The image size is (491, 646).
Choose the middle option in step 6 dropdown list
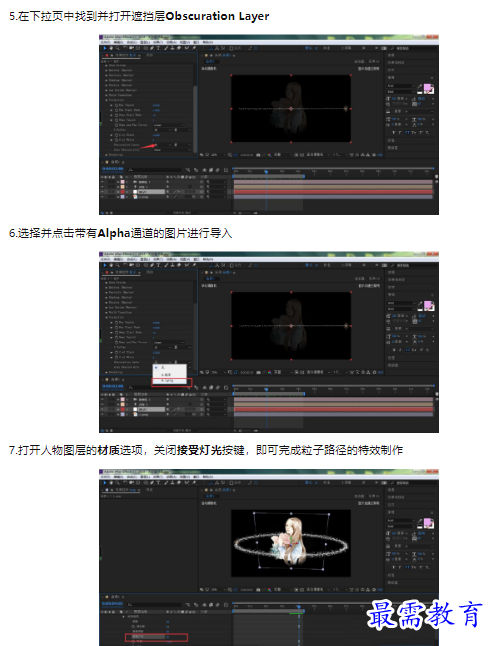coord(170,374)
